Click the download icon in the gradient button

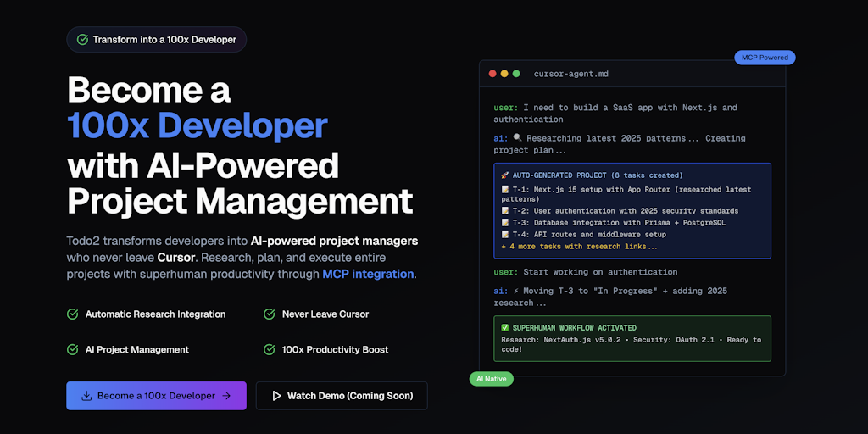(86, 396)
